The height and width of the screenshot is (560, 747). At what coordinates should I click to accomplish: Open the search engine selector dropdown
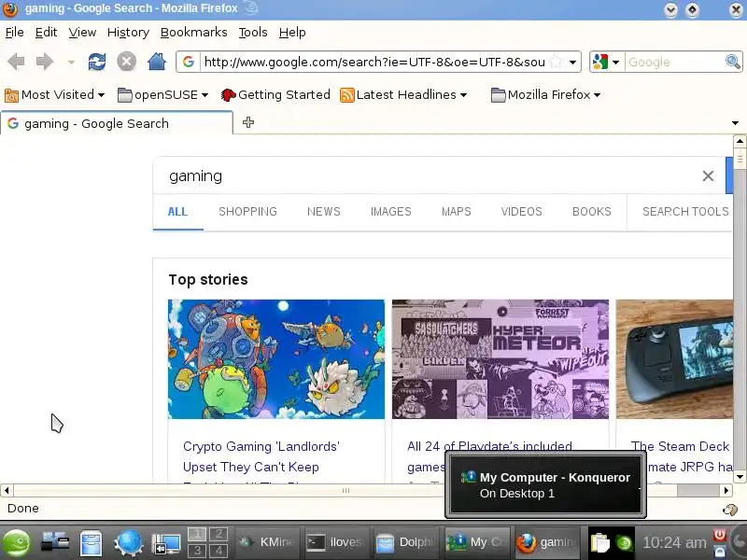click(606, 62)
